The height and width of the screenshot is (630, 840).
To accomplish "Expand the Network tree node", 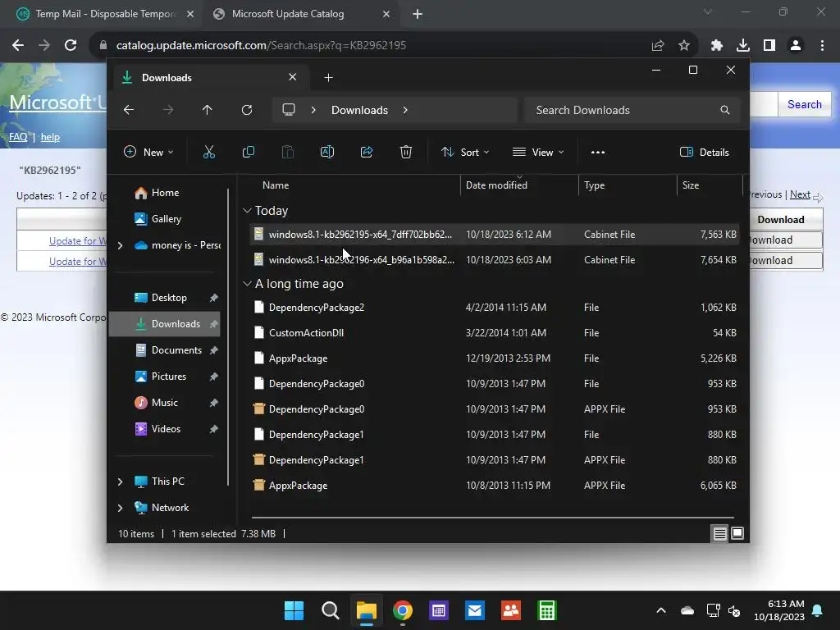I will click(120, 508).
